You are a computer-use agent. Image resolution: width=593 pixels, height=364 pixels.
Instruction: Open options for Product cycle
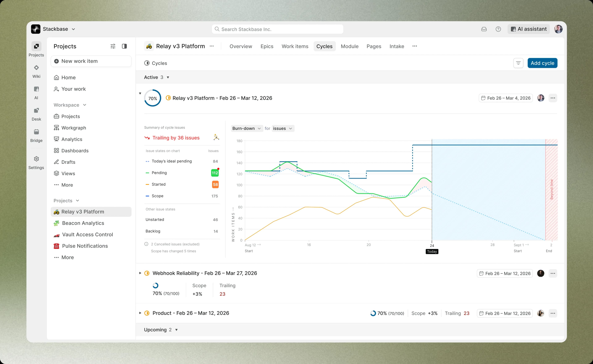(553, 313)
